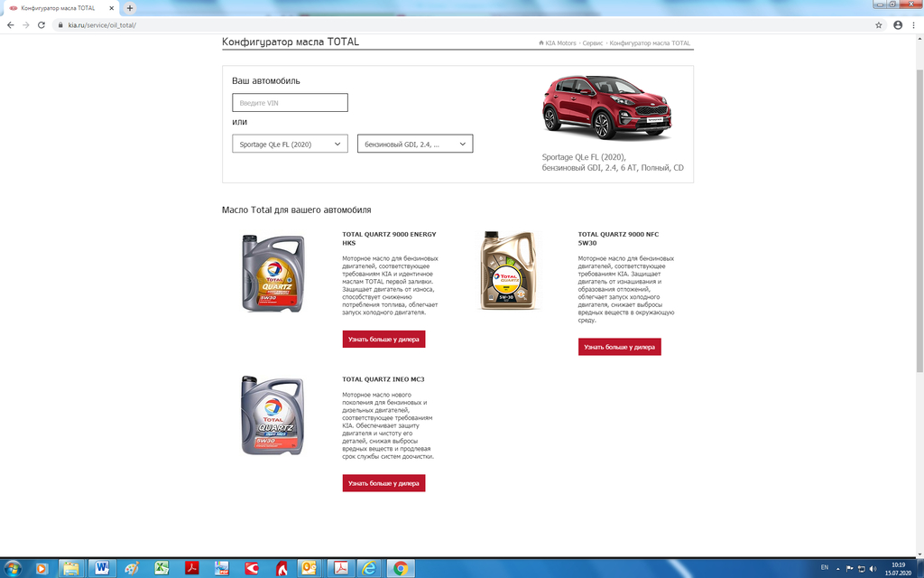The width and height of the screenshot is (924, 578).
Task: Click the taskbar clock showing 10:19
Action: coord(898,569)
